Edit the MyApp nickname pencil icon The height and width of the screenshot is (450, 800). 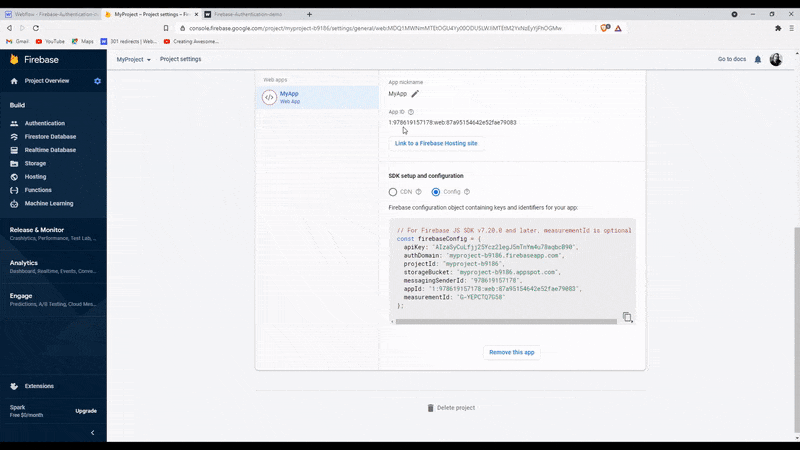[x=415, y=94]
